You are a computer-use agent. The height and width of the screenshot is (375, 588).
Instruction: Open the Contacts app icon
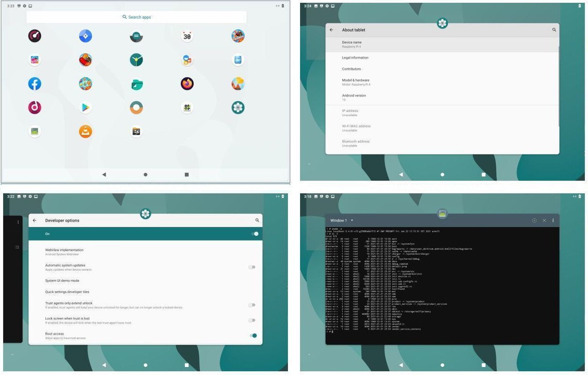[187, 60]
